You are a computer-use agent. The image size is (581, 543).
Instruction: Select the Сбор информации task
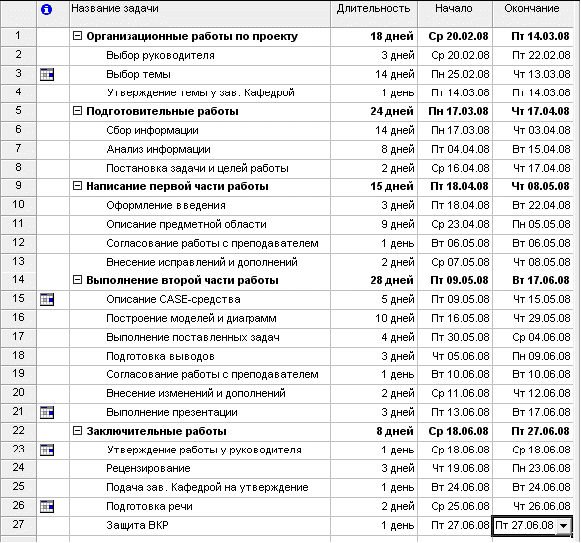pos(152,130)
